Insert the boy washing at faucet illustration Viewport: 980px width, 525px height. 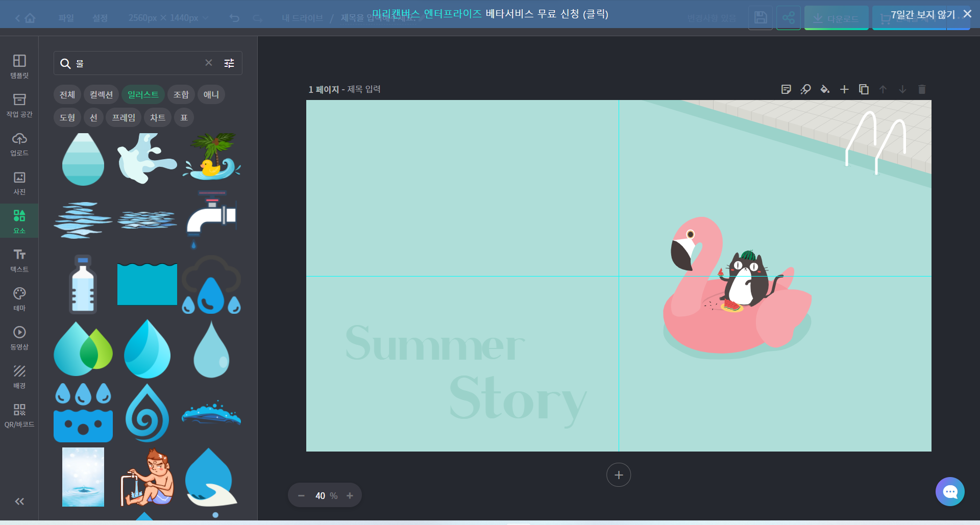point(147,477)
